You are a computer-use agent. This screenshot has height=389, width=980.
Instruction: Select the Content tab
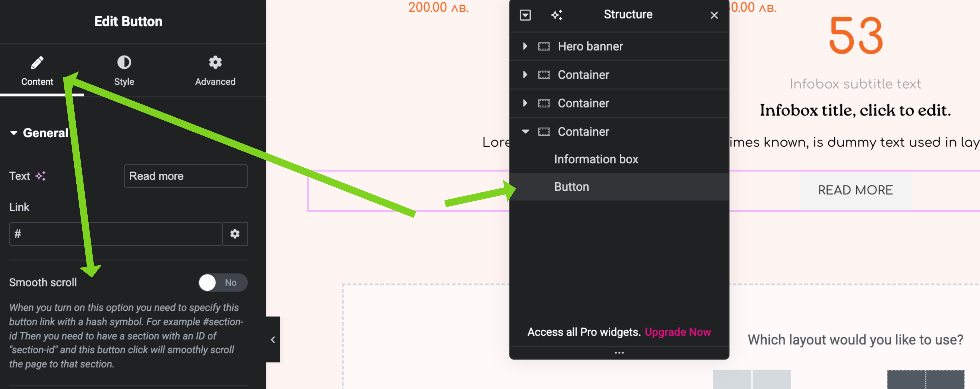[x=37, y=71]
